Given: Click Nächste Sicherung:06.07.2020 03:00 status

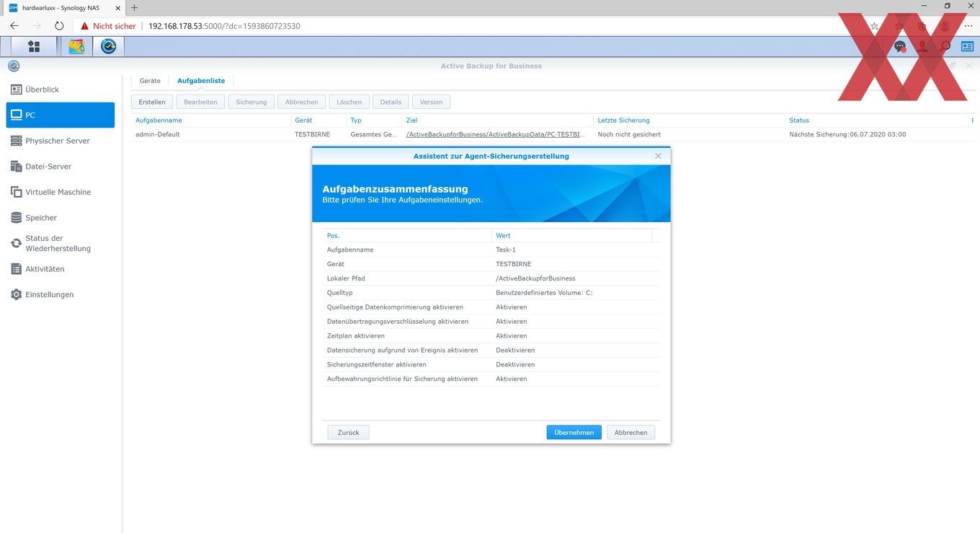Looking at the screenshot, I should click(847, 134).
